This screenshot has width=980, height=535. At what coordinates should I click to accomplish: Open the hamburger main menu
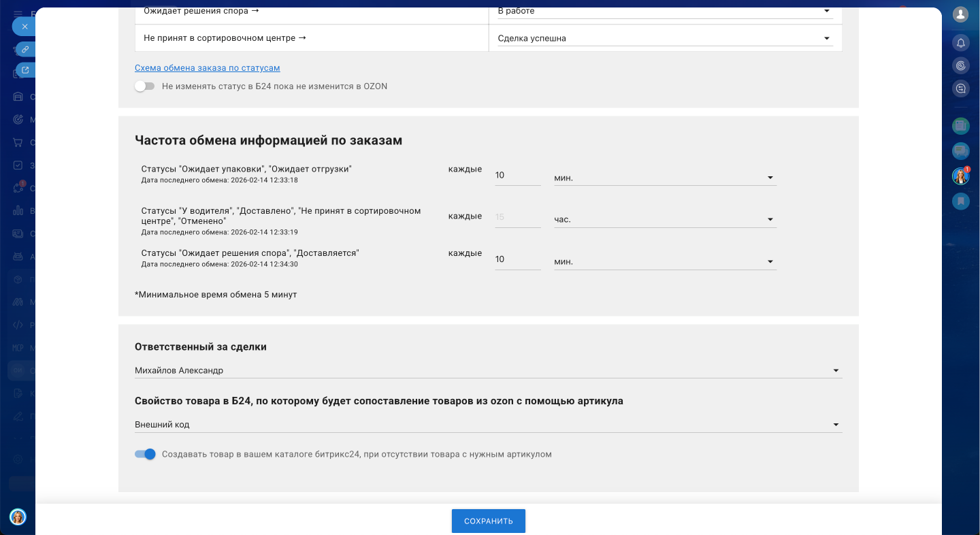pyautogui.click(x=18, y=14)
